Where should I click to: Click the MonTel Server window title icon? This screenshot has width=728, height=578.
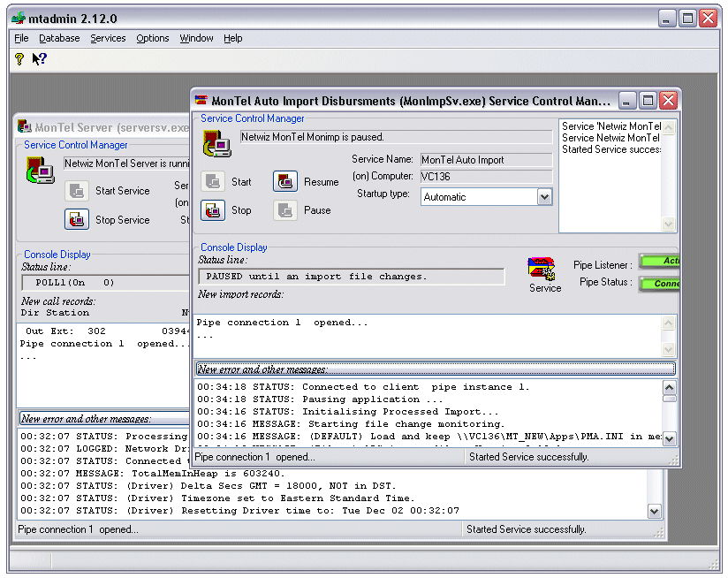click(24, 126)
